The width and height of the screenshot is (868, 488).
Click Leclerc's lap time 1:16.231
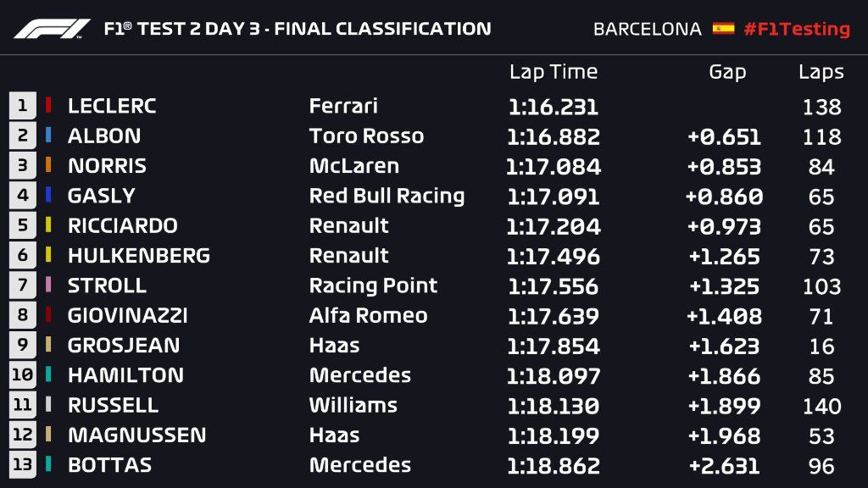pyautogui.click(x=554, y=107)
